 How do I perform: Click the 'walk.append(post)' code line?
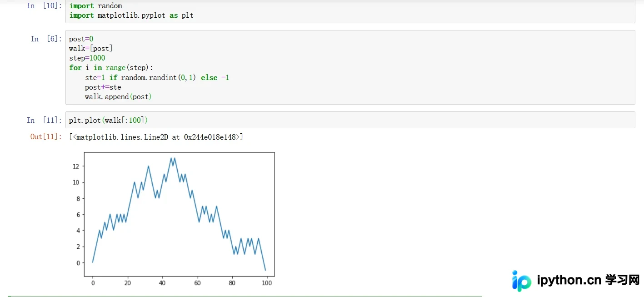(x=118, y=97)
